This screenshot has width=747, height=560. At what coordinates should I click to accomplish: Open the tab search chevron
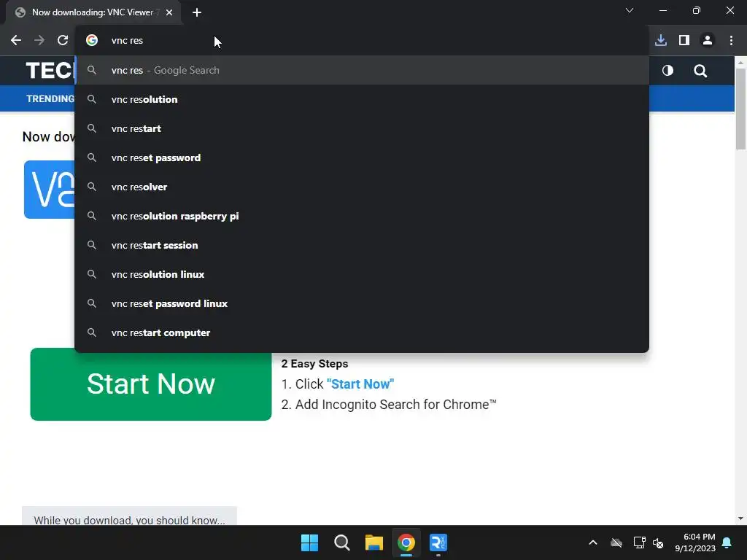[630, 10]
